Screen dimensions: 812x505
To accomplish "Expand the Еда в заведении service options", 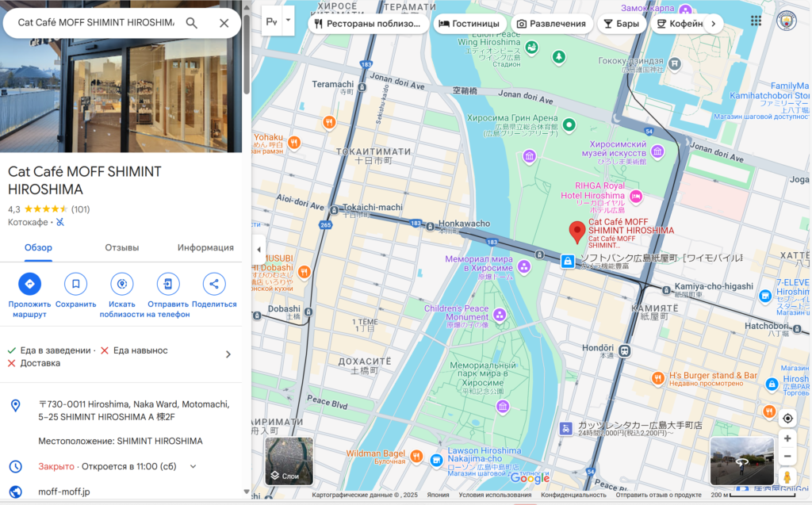I will point(228,354).
